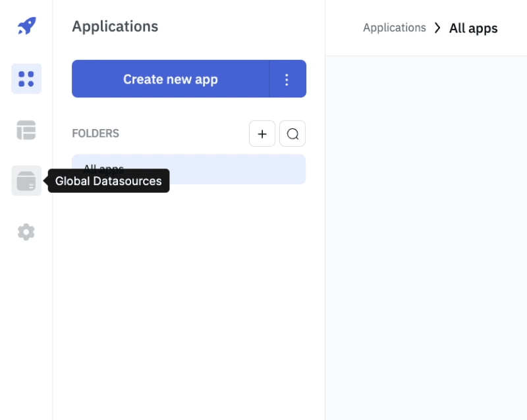Click the ToolJet rocket logo
The width and height of the screenshot is (527, 420).
tap(26, 26)
